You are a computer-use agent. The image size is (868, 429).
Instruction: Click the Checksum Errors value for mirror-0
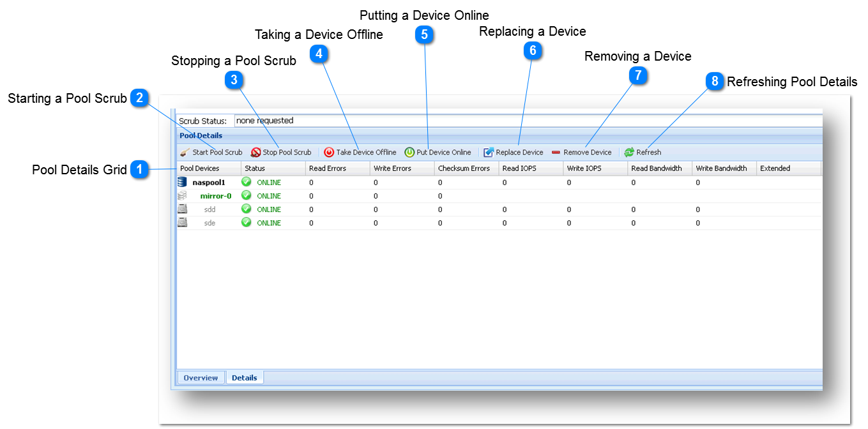pyautogui.click(x=440, y=196)
